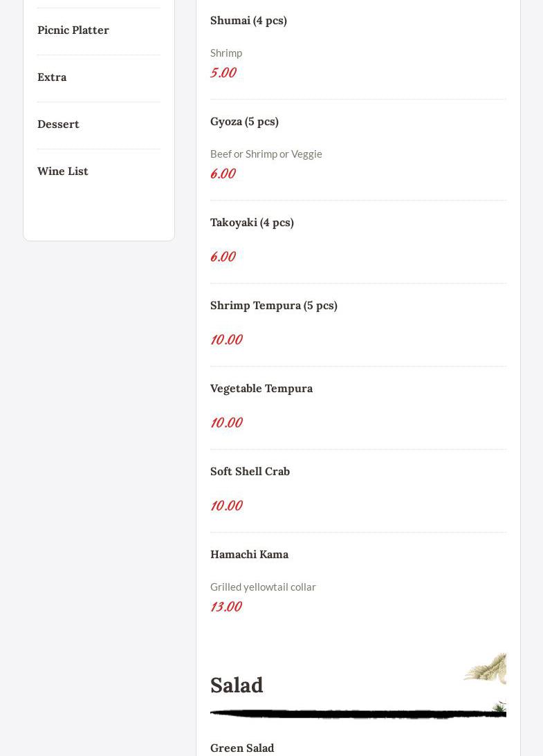Click the 5.00 price under Shumai
Image resolution: width=543 pixels, height=756 pixels.
coord(223,73)
